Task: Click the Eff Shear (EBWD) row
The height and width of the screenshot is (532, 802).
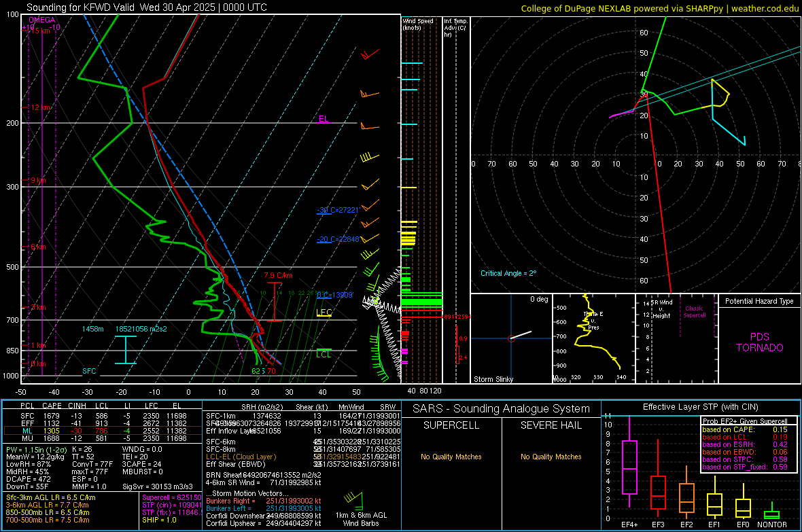Action: (303, 464)
